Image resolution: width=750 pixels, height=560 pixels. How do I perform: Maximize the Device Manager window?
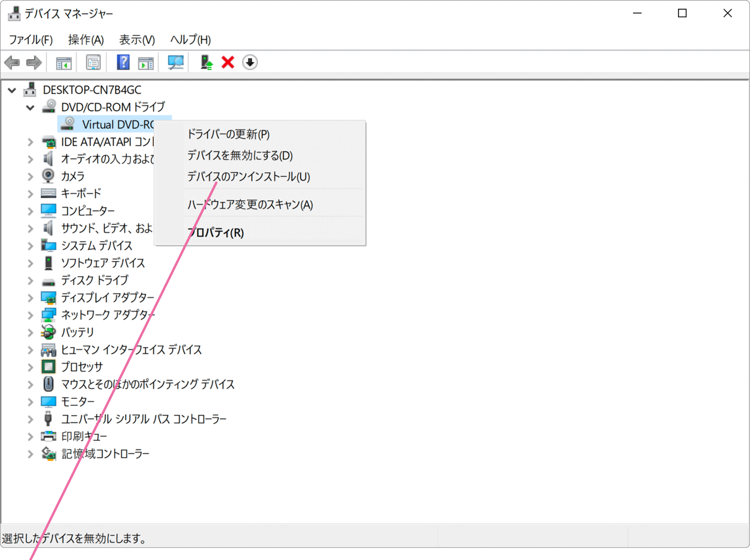point(682,13)
